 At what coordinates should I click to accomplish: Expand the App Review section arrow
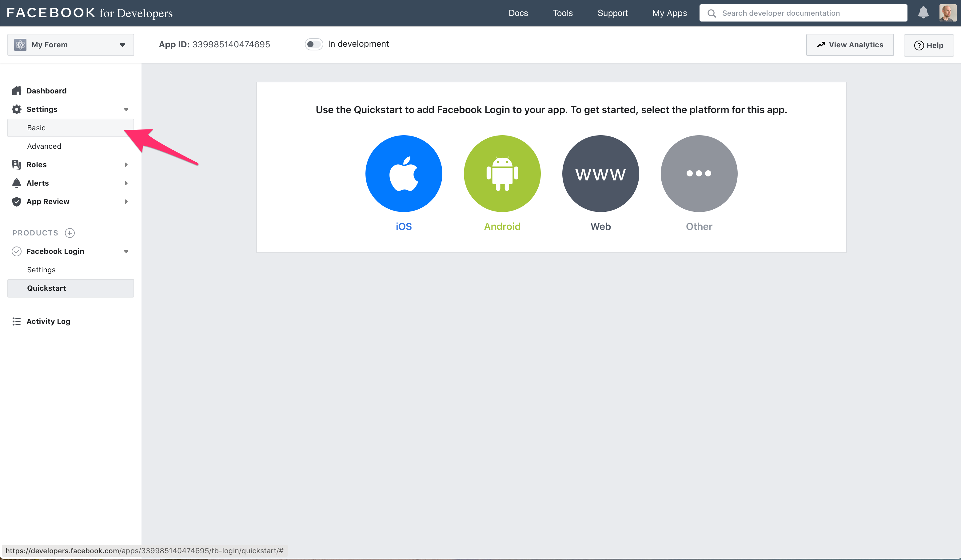[x=126, y=202]
